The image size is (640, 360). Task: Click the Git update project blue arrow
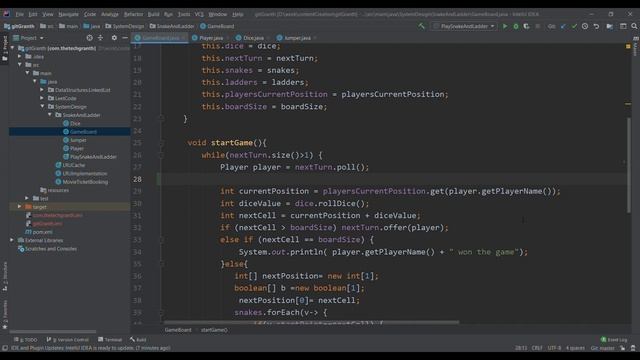(x=563, y=26)
